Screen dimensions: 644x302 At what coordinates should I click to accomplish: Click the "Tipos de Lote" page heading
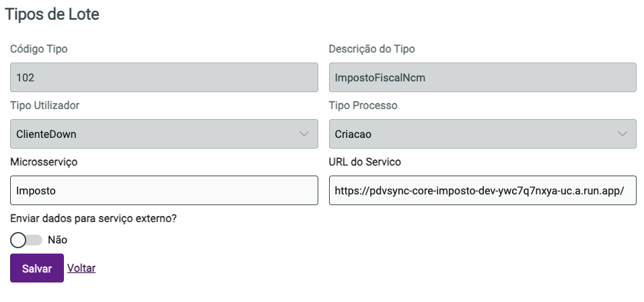52,14
